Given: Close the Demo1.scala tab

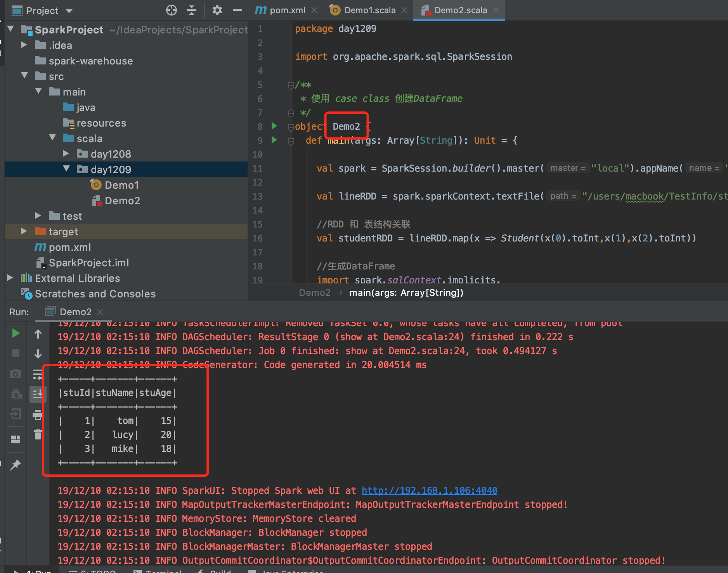Looking at the screenshot, I should click(404, 10).
